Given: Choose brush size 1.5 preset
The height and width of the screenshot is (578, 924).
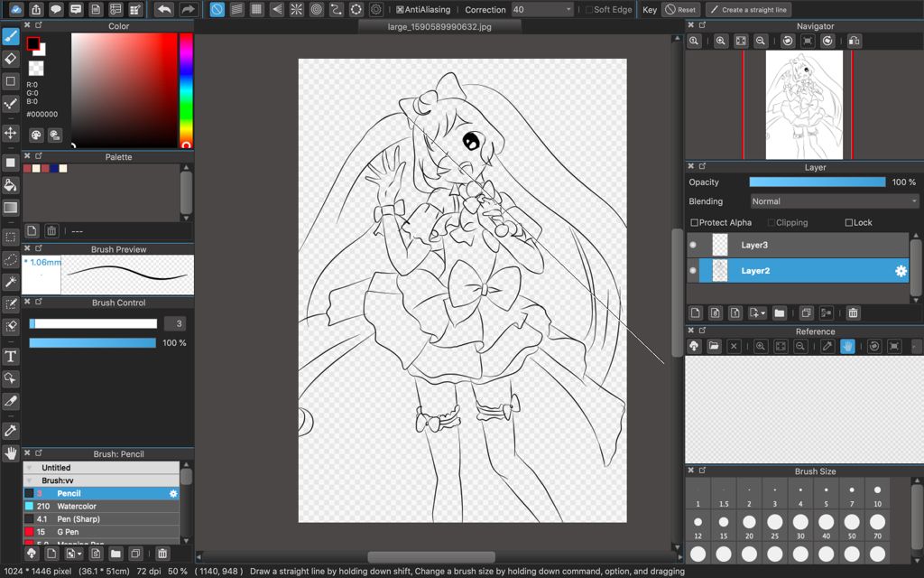Looking at the screenshot, I should 724,495.
